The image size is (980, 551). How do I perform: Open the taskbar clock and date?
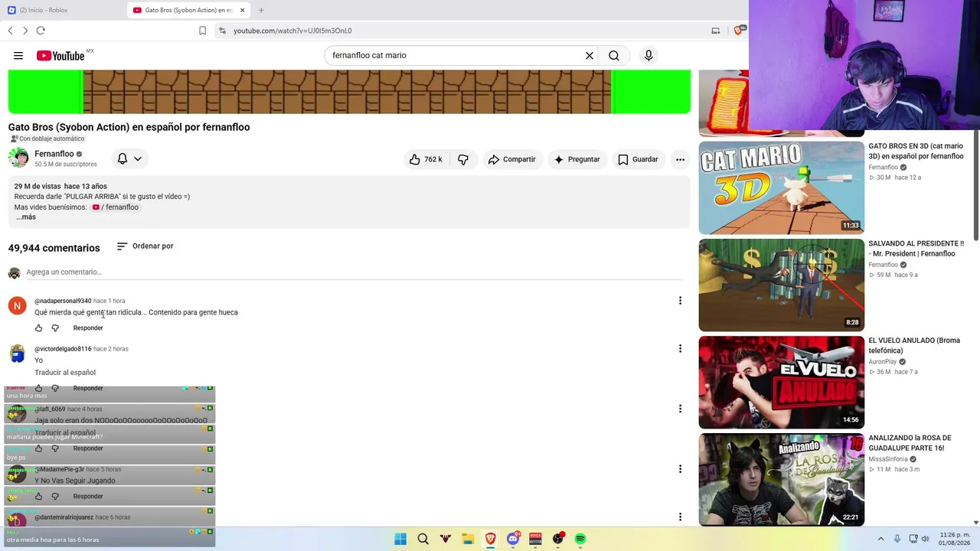[955, 539]
